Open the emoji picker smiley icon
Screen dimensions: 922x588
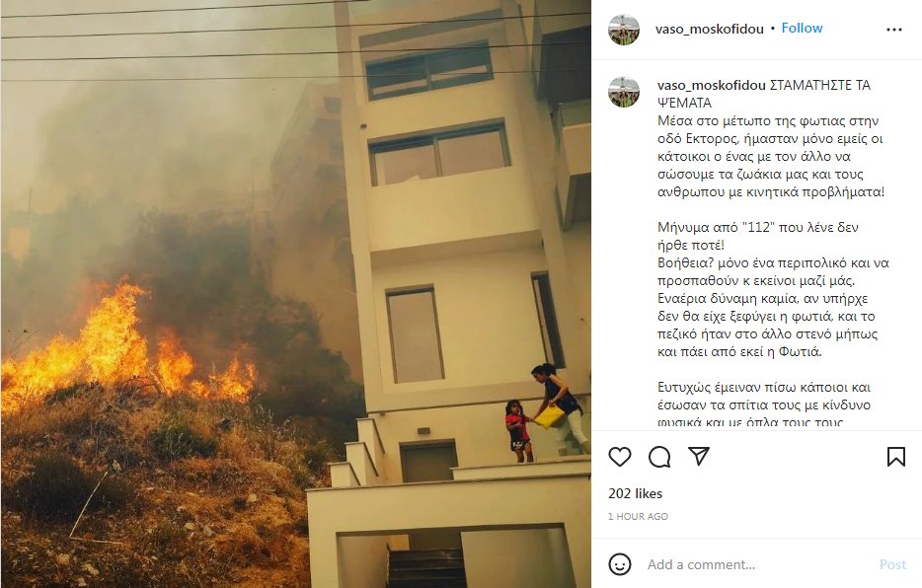click(x=619, y=564)
